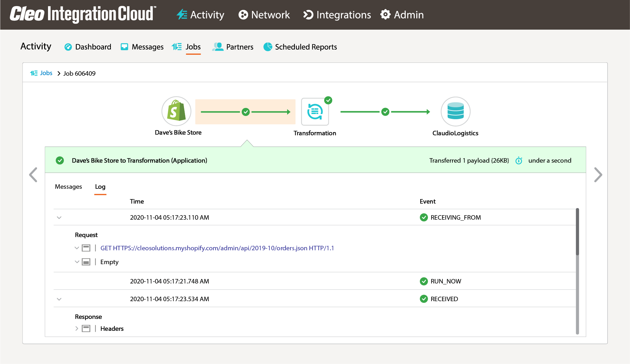Viewport: 630px width, 364px height.
Task: Click the Cleo Integration Cloud logo
Action: tap(83, 14)
